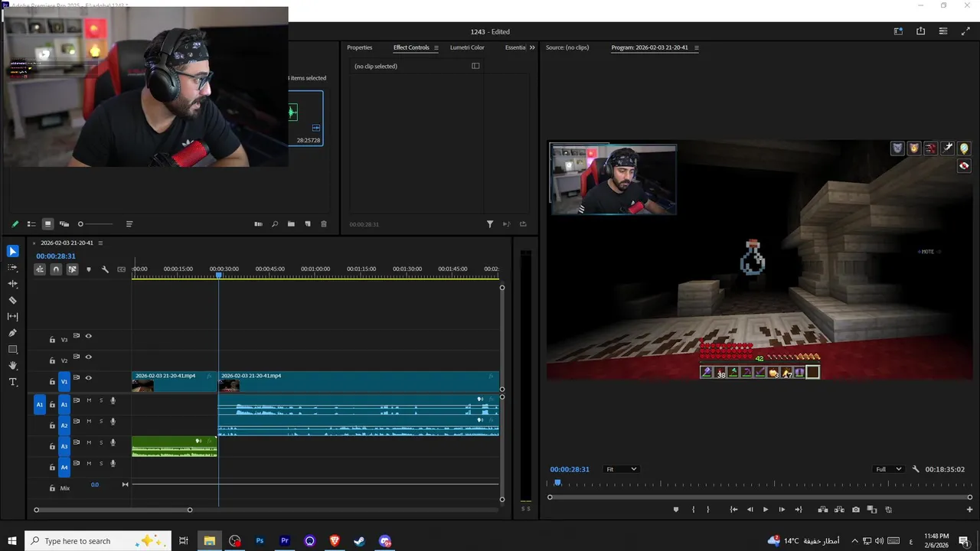Mute audio track A1
This screenshot has height=551, width=980.
(89, 400)
